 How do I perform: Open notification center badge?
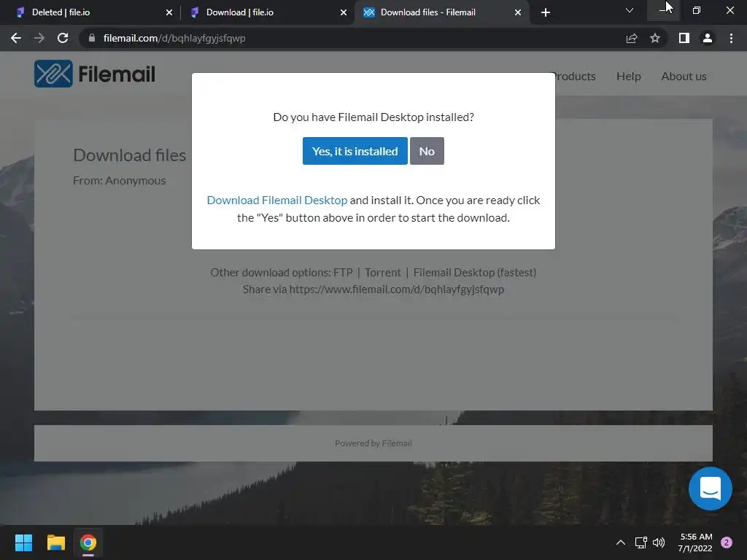pos(727,542)
